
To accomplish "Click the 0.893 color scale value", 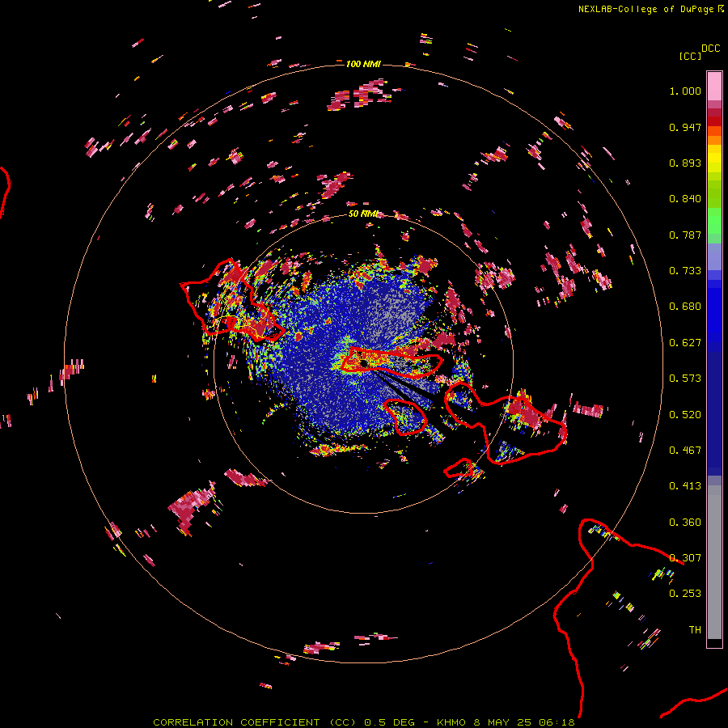I will click(685, 163).
